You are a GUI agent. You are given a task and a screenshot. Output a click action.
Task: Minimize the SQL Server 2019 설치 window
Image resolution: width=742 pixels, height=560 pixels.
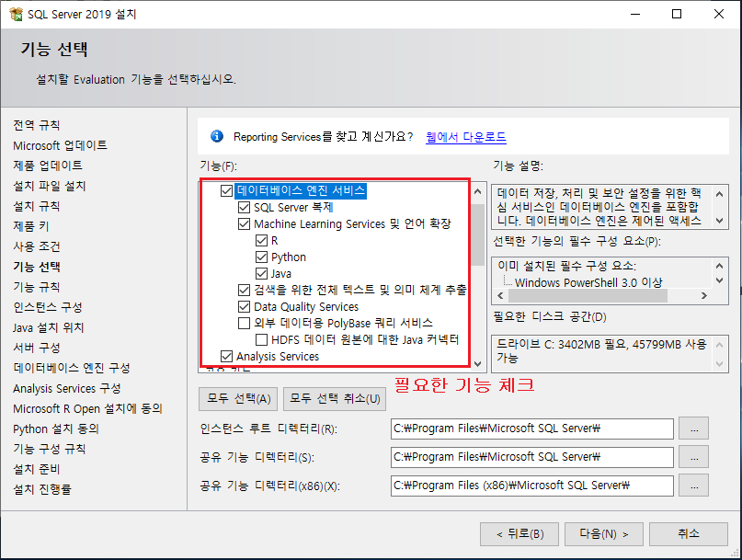click(635, 14)
